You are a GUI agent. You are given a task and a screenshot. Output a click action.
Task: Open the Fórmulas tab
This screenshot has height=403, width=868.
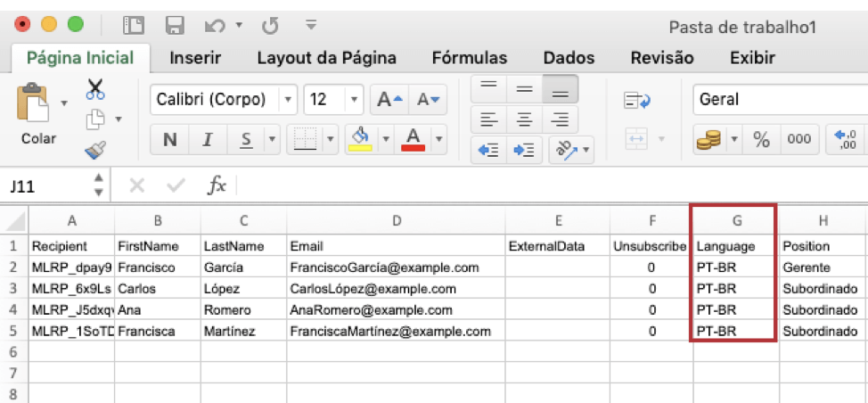tap(470, 58)
